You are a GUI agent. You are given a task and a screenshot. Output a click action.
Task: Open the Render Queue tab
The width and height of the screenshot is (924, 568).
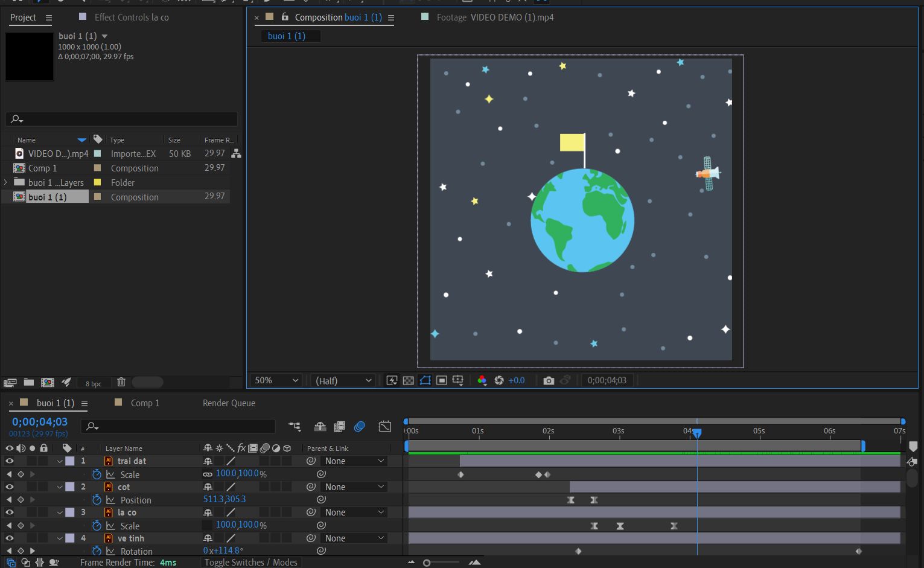click(x=229, y=403)
